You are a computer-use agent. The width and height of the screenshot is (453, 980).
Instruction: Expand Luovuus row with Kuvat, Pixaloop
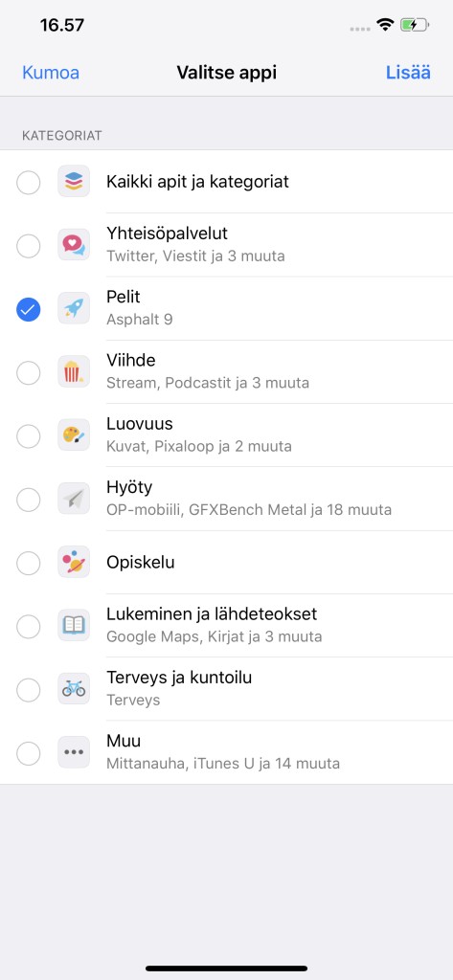coord(226,435)
